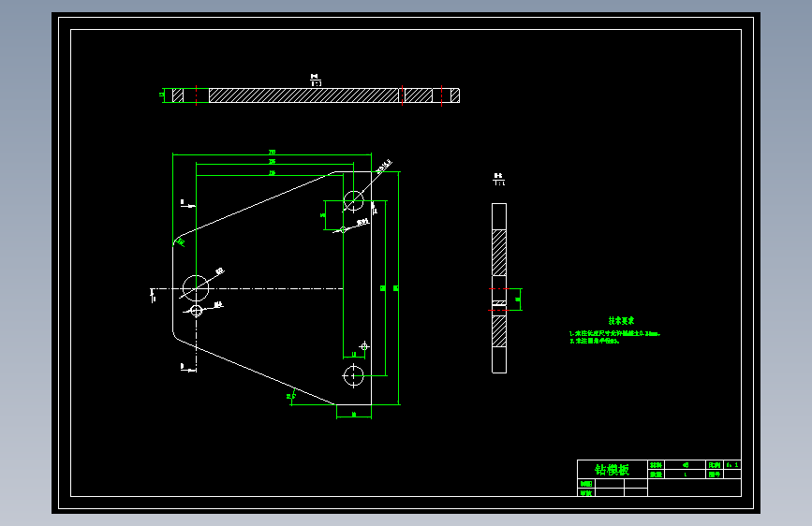Select the bottom-right large hole of the plate

(x=354, y=375)
